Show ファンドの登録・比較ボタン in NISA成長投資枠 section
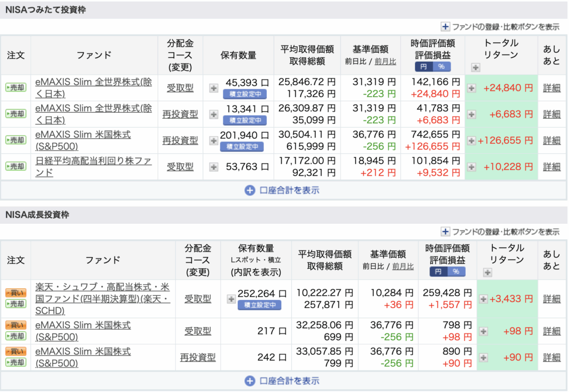 (500, 232)
